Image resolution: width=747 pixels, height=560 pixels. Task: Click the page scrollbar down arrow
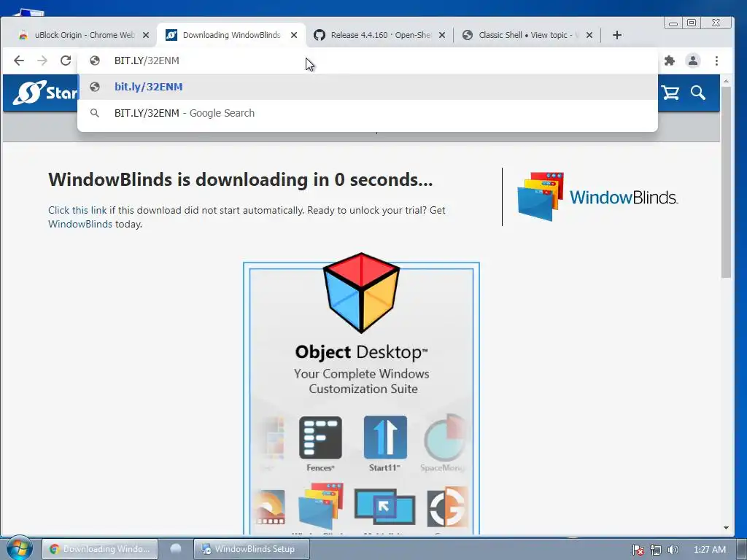coord(726,528)
